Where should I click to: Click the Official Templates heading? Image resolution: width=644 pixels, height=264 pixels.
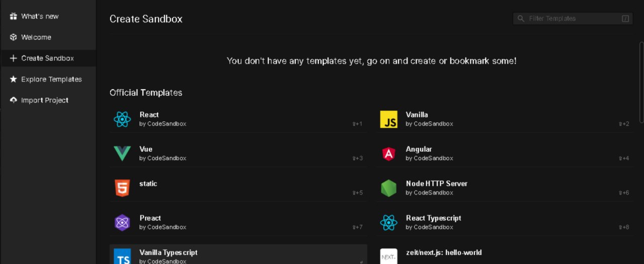(x=146, y=93)
